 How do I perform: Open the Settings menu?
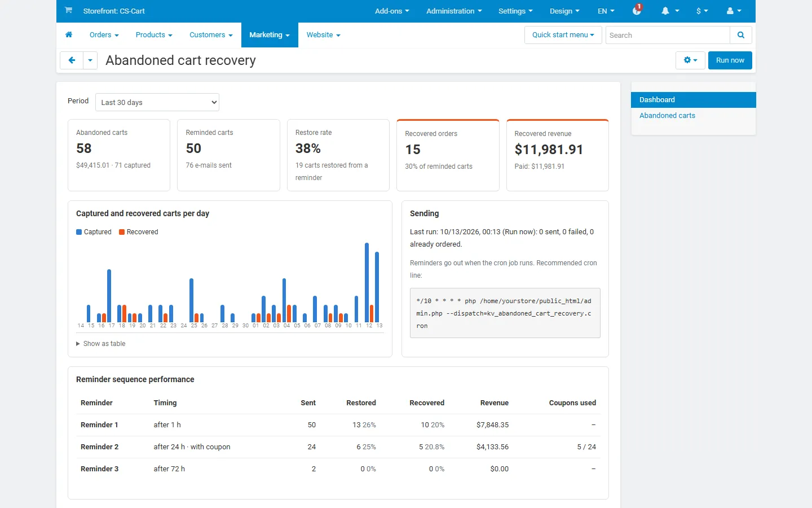click(x=515, y=11)
